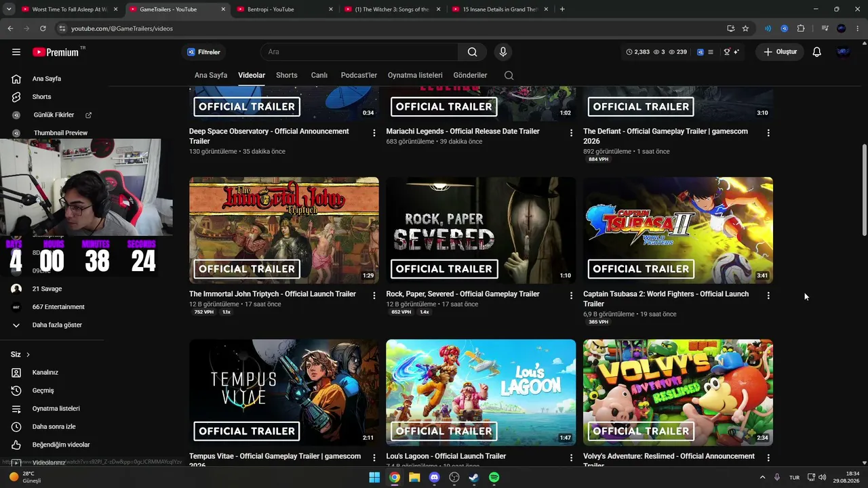Screen dimensions: 868x488
Task: Open the 'Podcast'ler' channel tab
Action: point(359,75)
